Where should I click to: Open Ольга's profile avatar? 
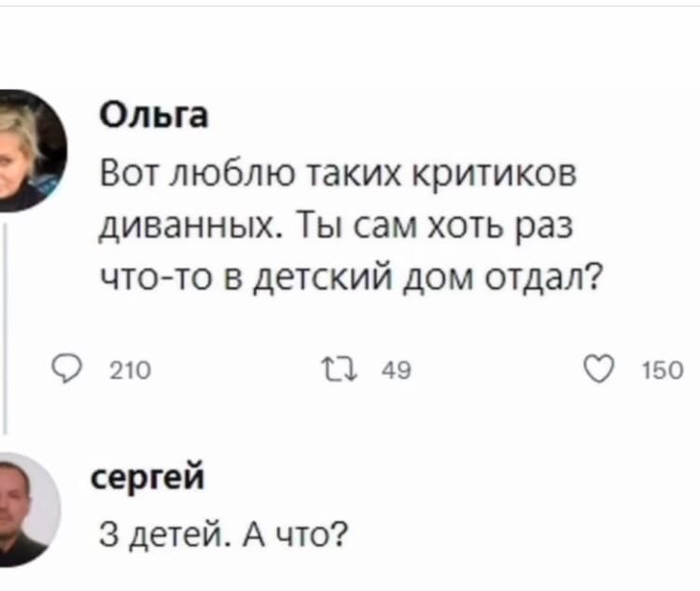25,150
